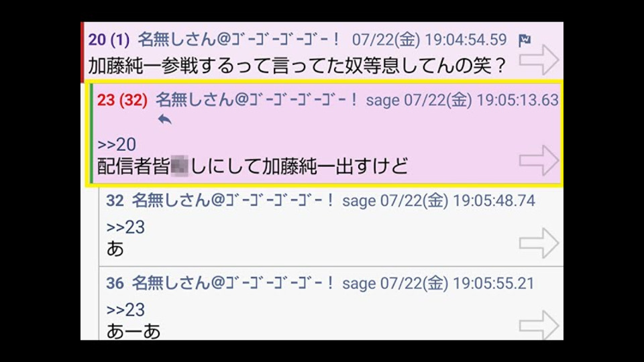Click post number 36 label
The image size is (644, 362).
coord(115,283)
